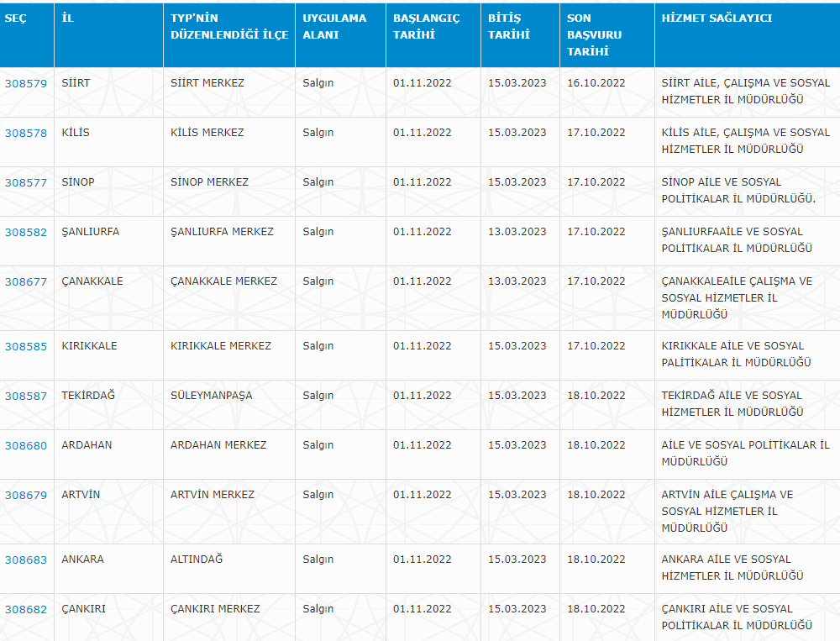This screenshot has width=840, height=641.
Task: Click the ÇANKIRI MERKEZ district cell
Action: [229, 617]
